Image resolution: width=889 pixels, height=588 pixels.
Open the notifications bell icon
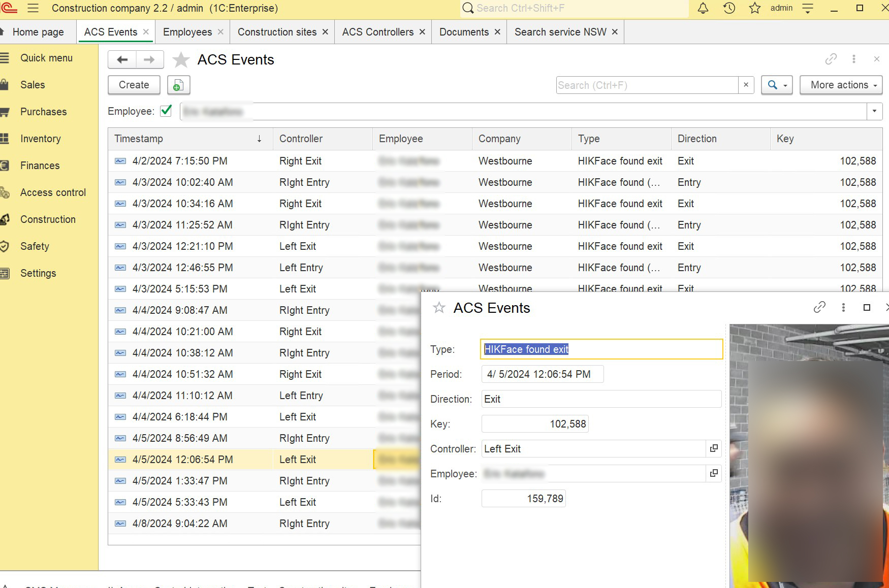703,8
